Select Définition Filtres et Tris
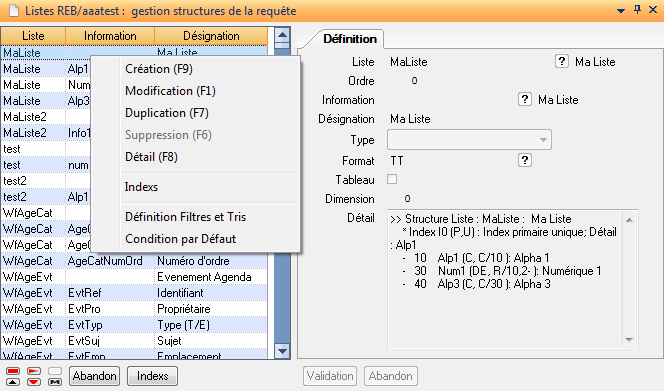 tap(185, 217)
